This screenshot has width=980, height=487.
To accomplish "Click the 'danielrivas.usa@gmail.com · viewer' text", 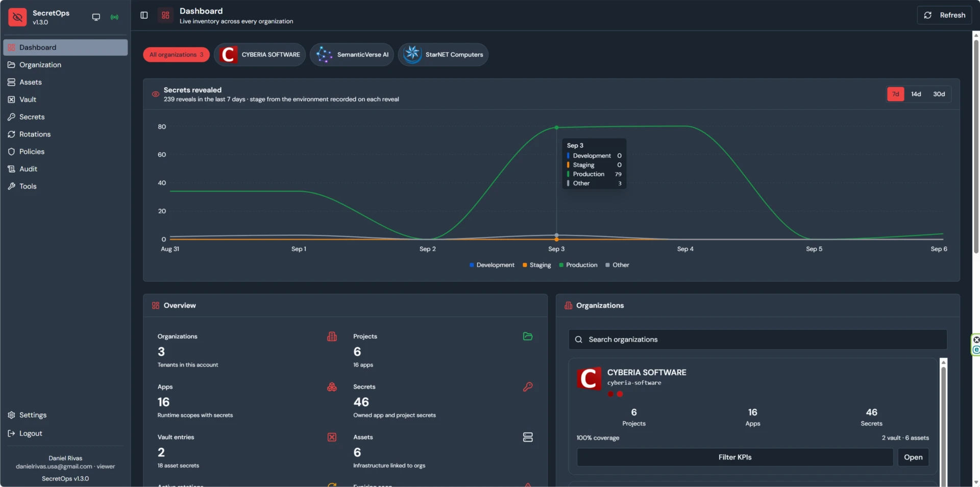I will 65,467.
